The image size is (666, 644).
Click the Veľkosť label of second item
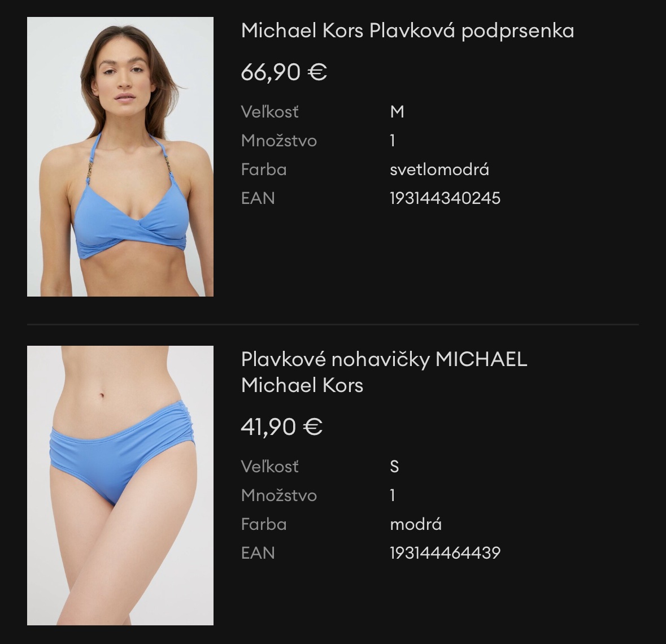(269, 467)
